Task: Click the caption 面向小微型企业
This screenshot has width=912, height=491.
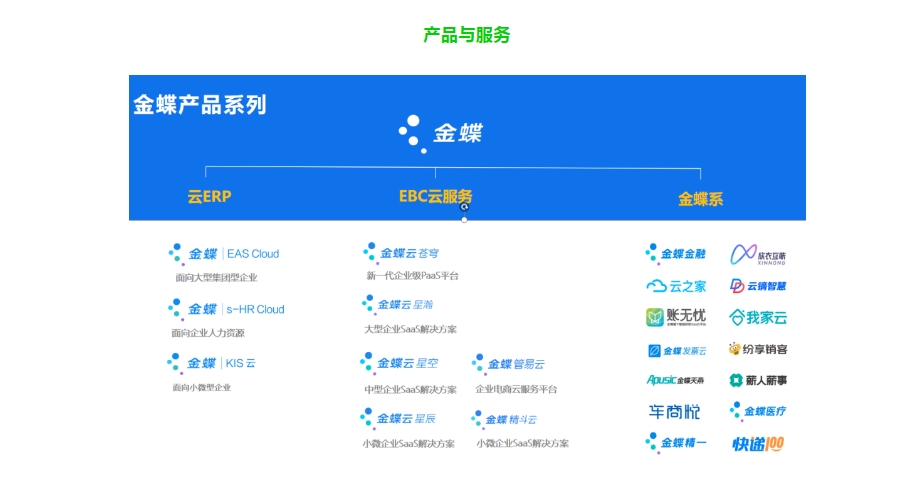Action: point(202,387)
